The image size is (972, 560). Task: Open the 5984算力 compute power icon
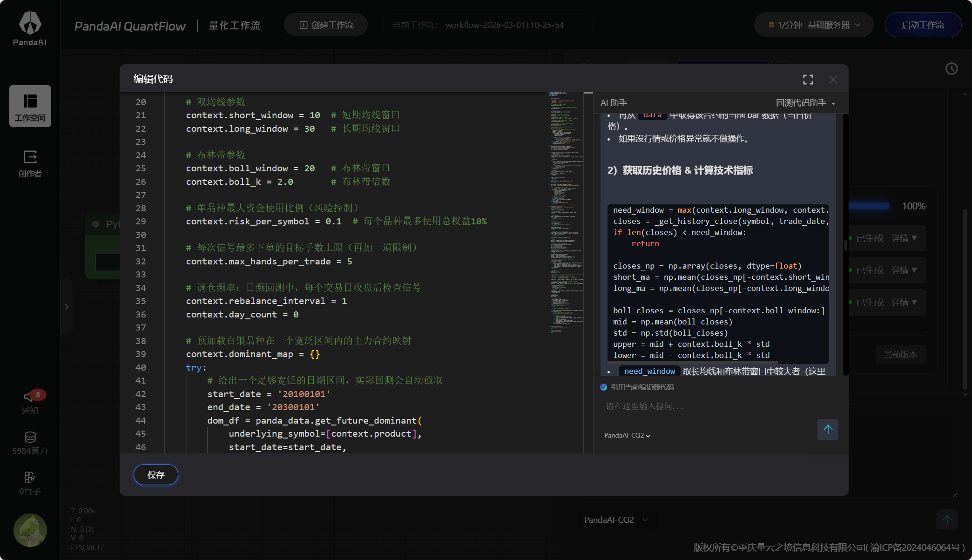30,443
